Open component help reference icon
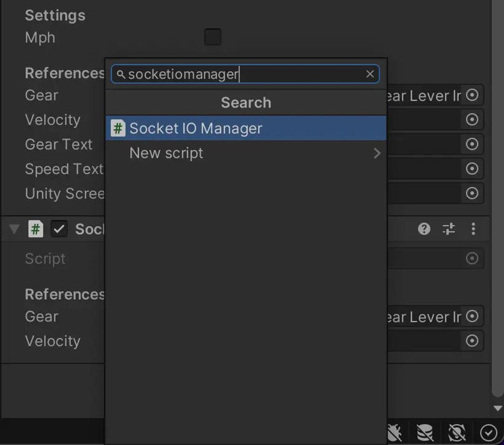504x445 pixels. tap(424, 229)
